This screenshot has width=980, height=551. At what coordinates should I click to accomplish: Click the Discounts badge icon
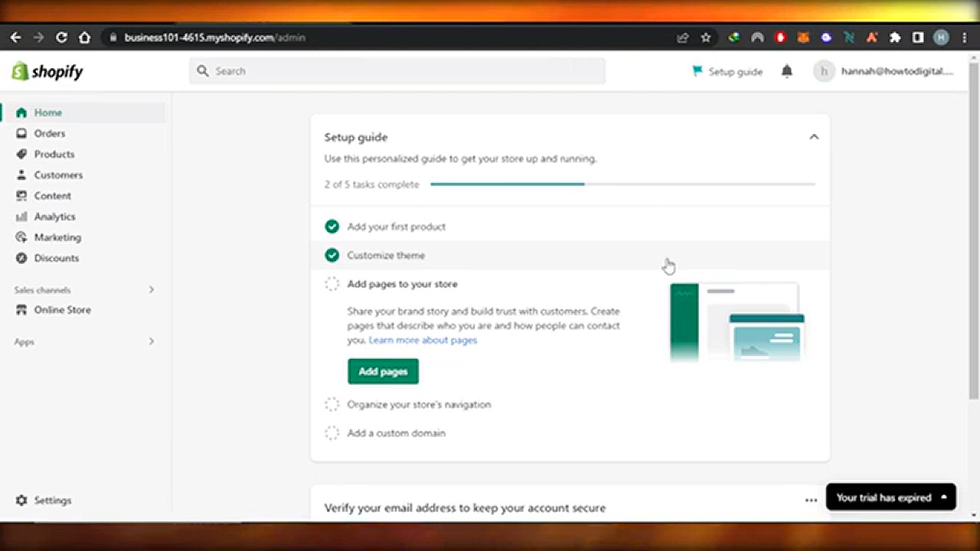coord(21,258)
